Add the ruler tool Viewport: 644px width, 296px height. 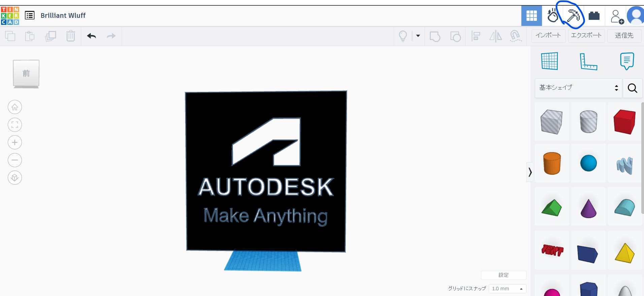588,62
